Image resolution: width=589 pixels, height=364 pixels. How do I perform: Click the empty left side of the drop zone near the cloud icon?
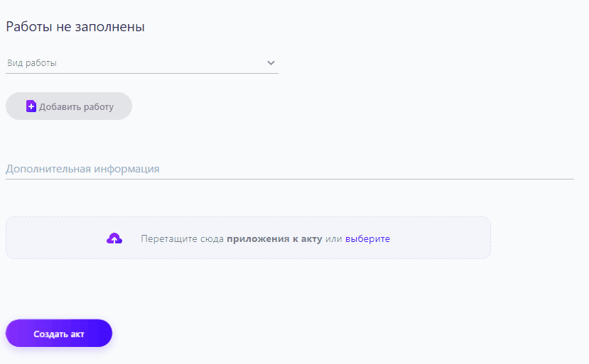tap(50, 238)
